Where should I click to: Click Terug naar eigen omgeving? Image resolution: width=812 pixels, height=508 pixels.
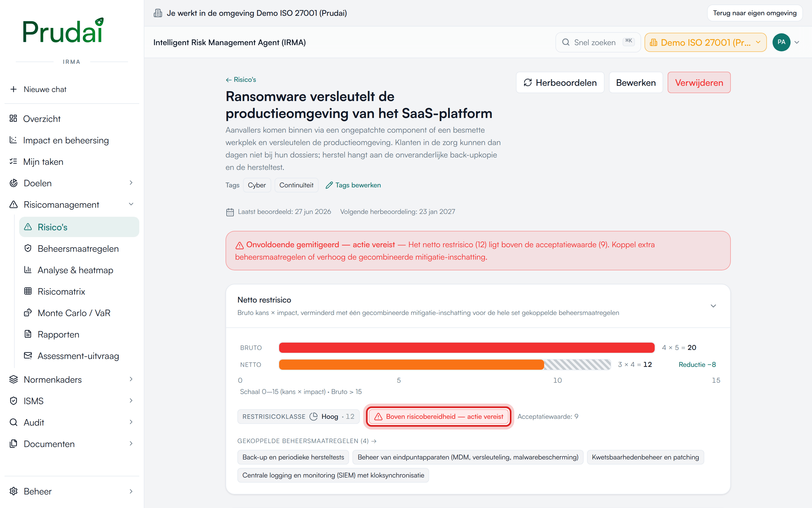(754, 13)
